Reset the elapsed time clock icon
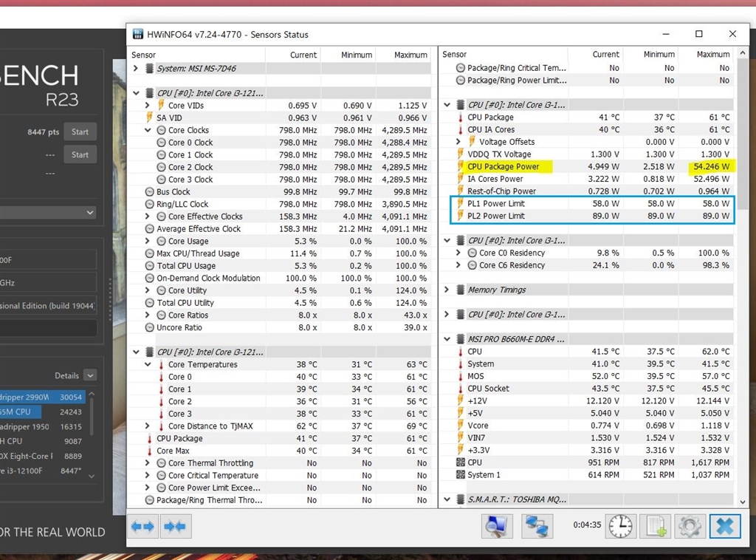756x560 pixels. pos(620,526)
